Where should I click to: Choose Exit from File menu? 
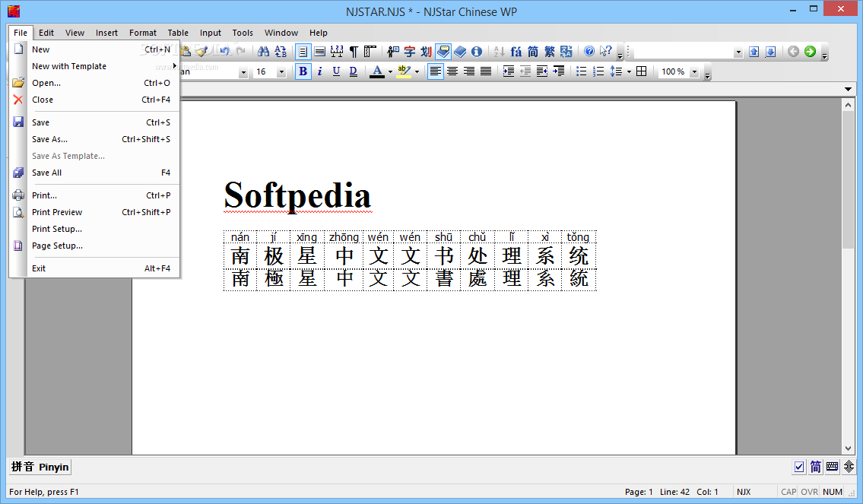95,268
